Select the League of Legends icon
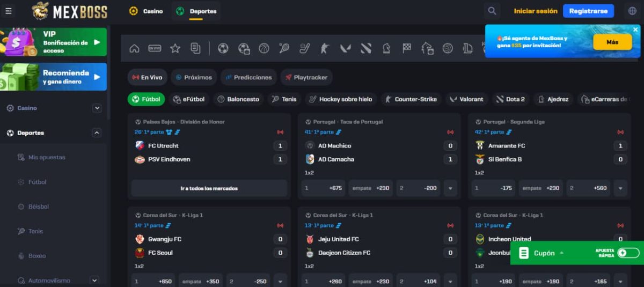Image resolution: width=644 pixels, height=287 pixels. pos(467,48)
